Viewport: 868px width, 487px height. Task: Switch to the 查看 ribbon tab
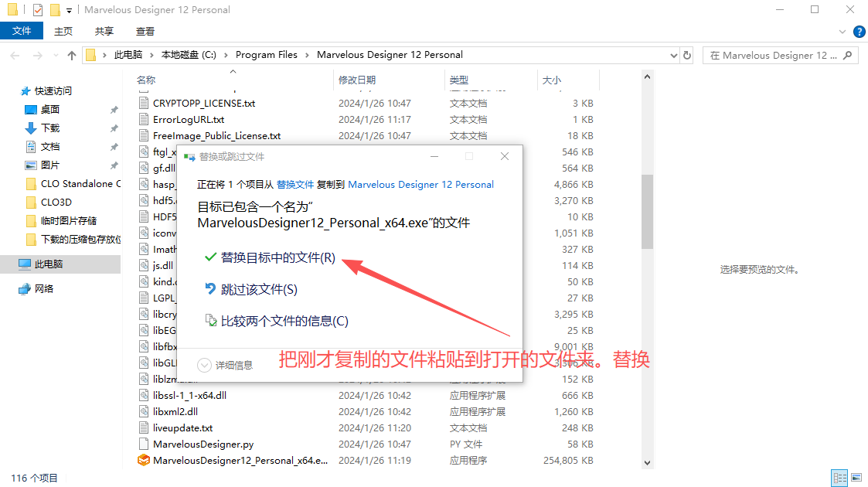pos(146,31)
